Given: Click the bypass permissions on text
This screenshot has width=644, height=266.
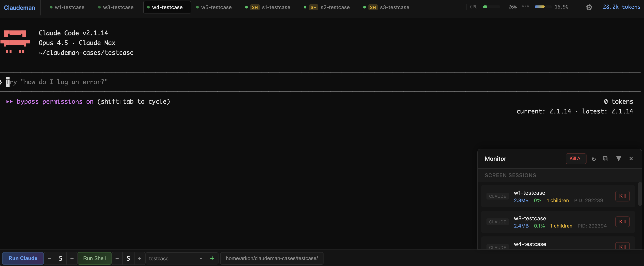Looking at the screenshot, I should click(x=55, y=101).
